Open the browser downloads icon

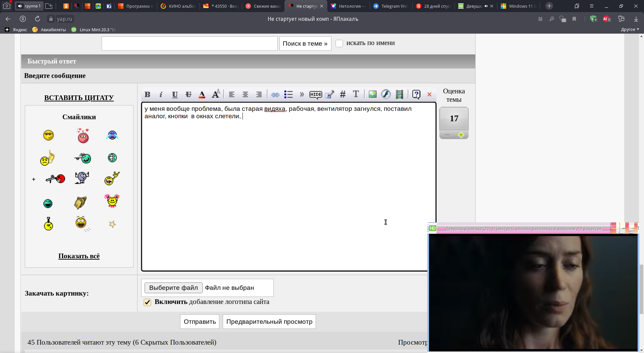point(636,19)
